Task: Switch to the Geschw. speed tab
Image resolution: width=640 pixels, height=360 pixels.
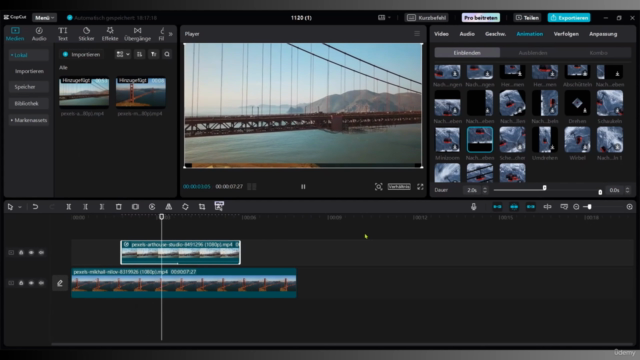Action: [x=496, y=34]
